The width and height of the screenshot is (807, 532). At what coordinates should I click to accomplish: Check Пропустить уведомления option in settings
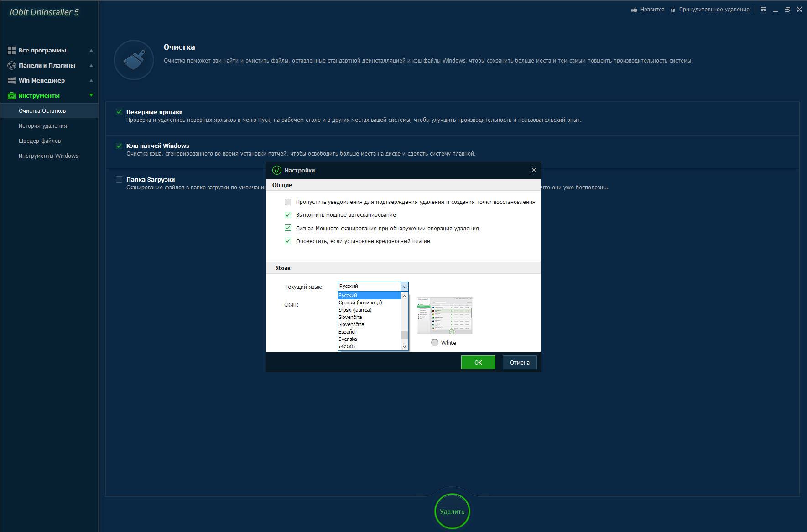pyautogui.click(x=288, y=202)
